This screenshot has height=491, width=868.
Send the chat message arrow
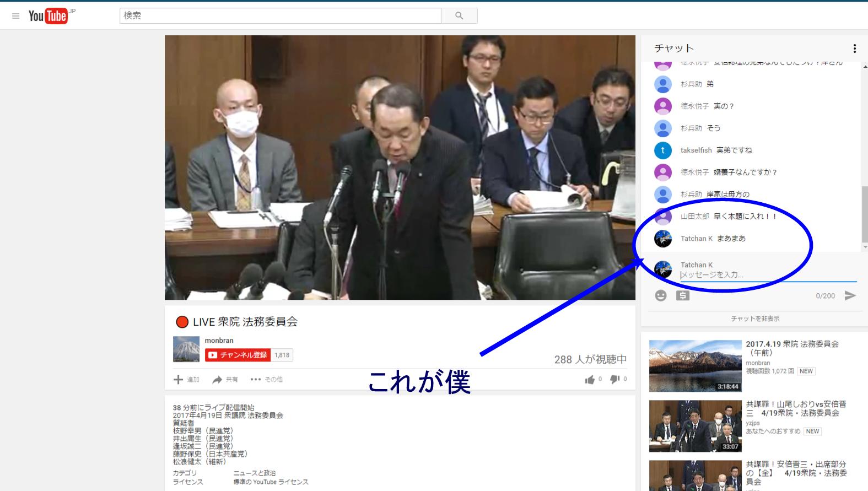pos(850,296)
